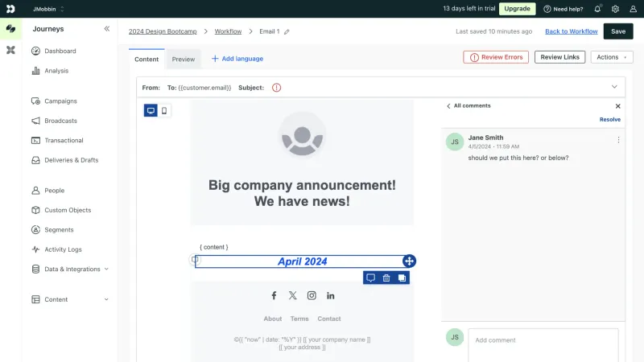Click the Facebook icon in email footer
The image size is (644, 362).
[x=274, y=295]
